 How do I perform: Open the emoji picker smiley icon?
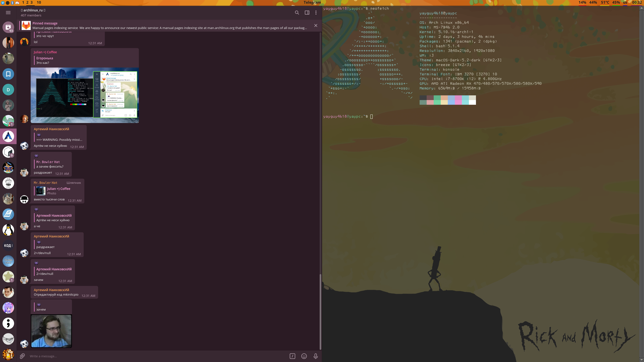pos(304,356)
